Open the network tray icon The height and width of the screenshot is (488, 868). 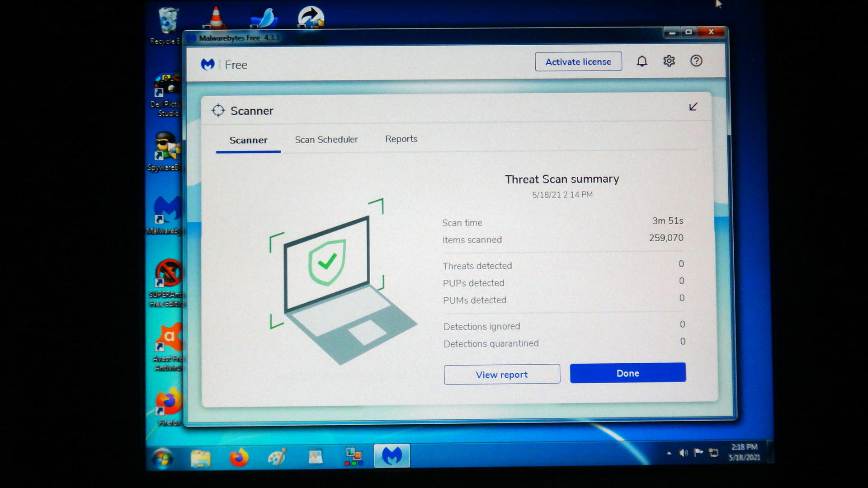(x=713, y=452)
